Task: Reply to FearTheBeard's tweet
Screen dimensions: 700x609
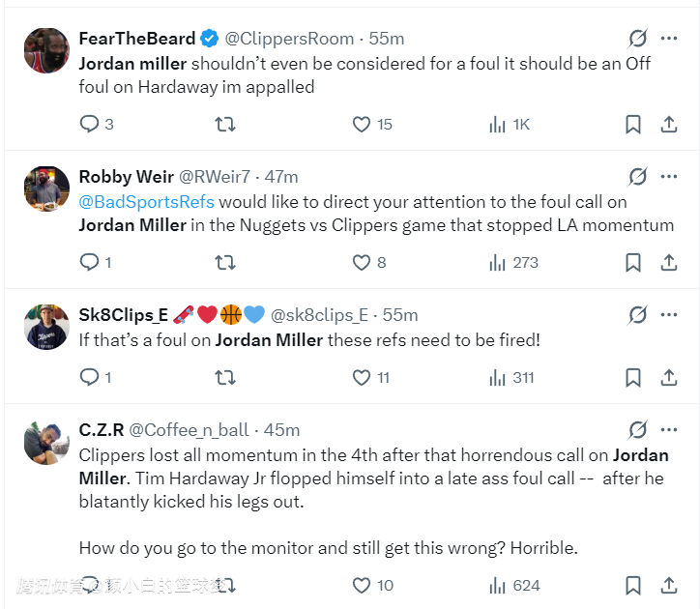Action: point(90,124)
